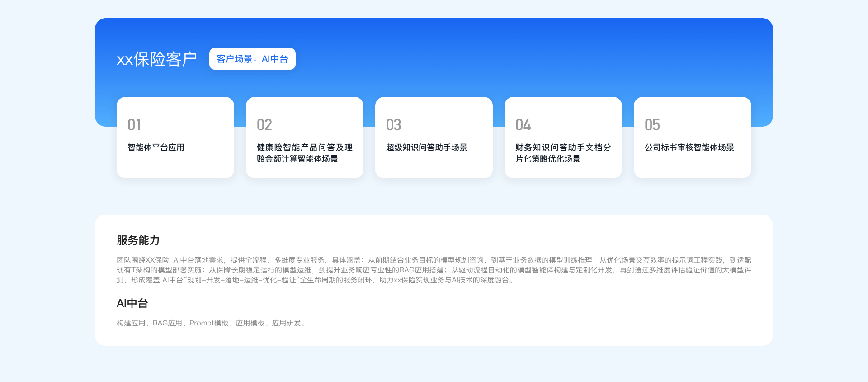Select 应用研发 in the AI中台 list
Screen dimensions: 868x382
point(286,323)
